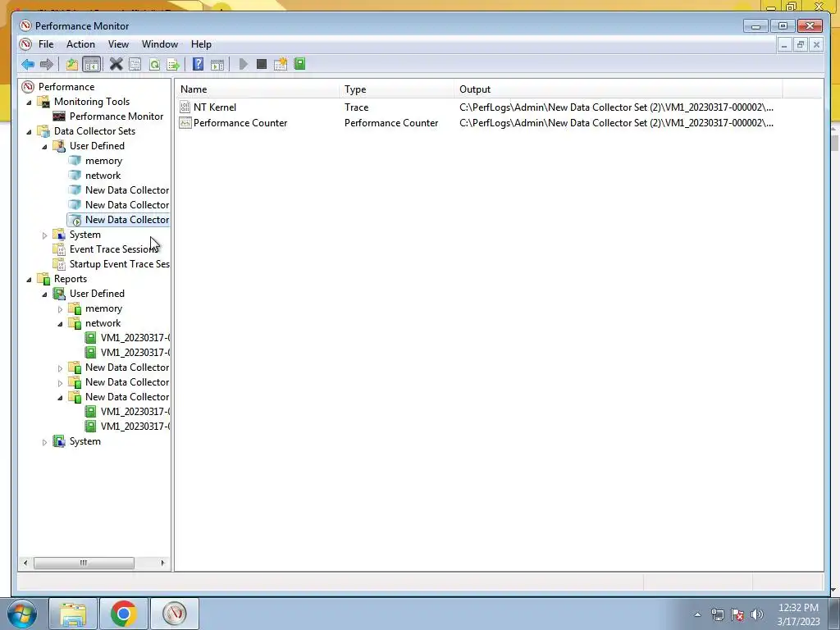The image size is (840, 630).
Task: Select Event Trace Sessions in the tree
Action: pos(113,249)
